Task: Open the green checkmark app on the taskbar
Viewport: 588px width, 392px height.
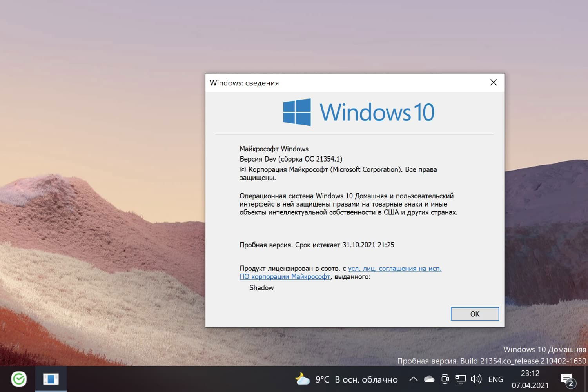Action: [x=18, y=379]
